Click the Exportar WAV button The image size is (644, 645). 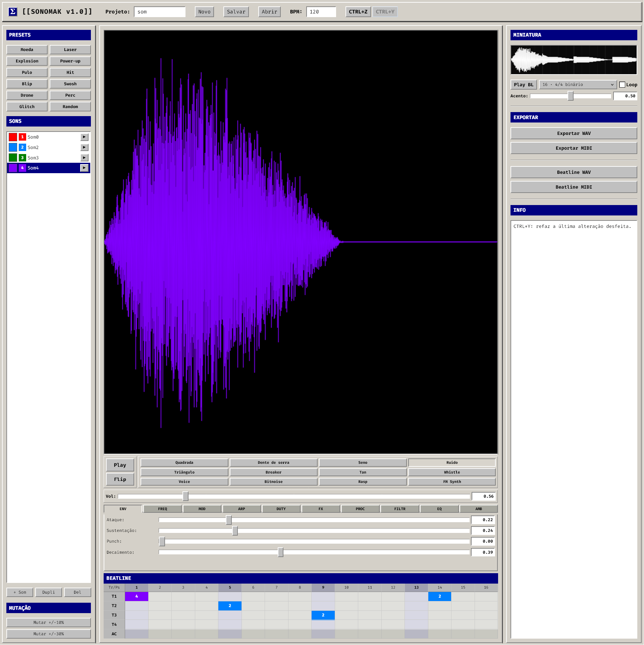coord(574,133)
